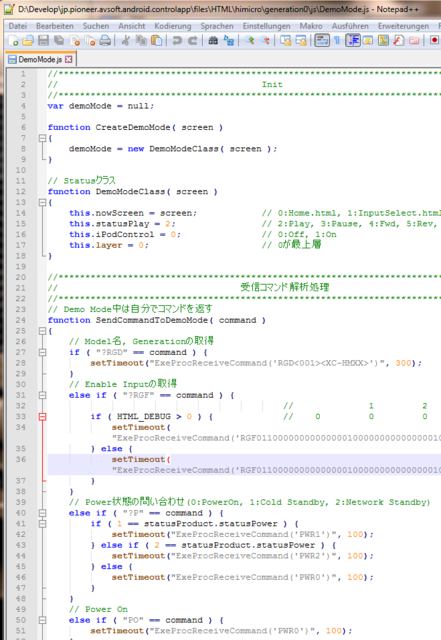The width and height of the screenshot is (441, 640).
Task: Open the Replace dialog icon
Action: click(x=229, y=40)
